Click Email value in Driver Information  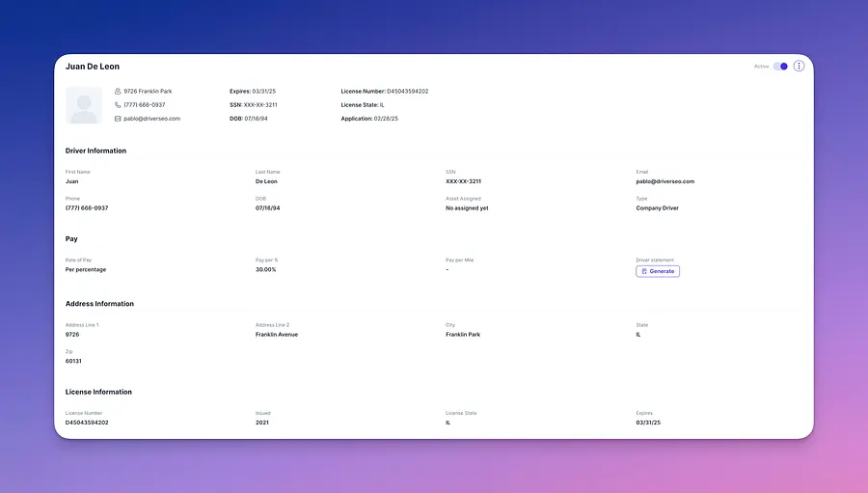tap(665, 181)
